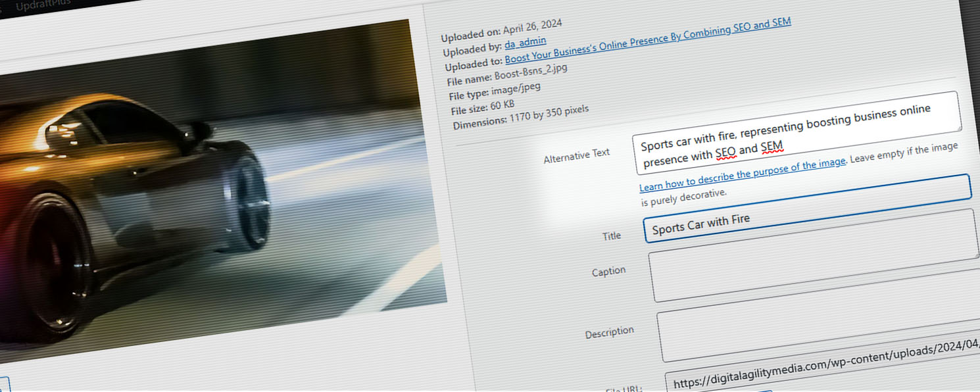Open the da_admin uploader profile link

point(525,44)
